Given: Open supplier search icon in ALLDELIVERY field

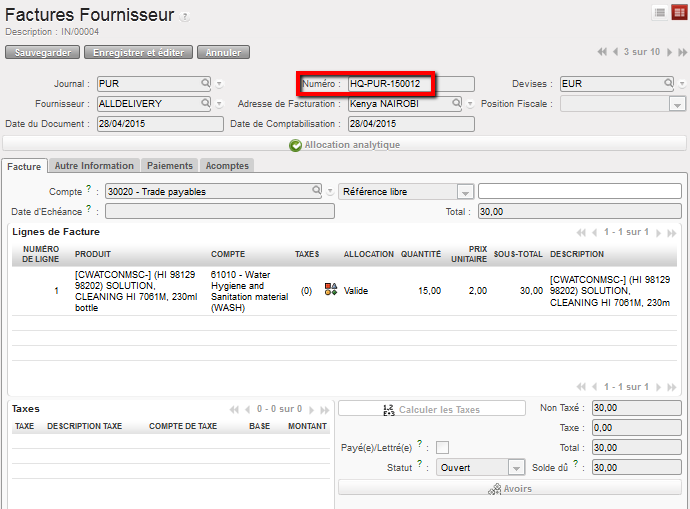Looking at the screenshot, I should click(x=206, y=103).
